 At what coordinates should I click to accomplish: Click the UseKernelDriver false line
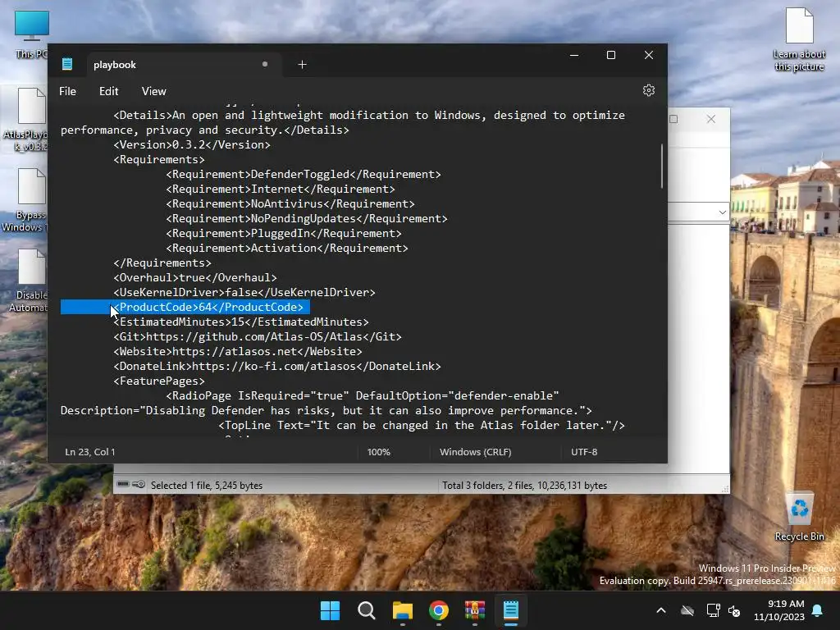pos(244,293)
